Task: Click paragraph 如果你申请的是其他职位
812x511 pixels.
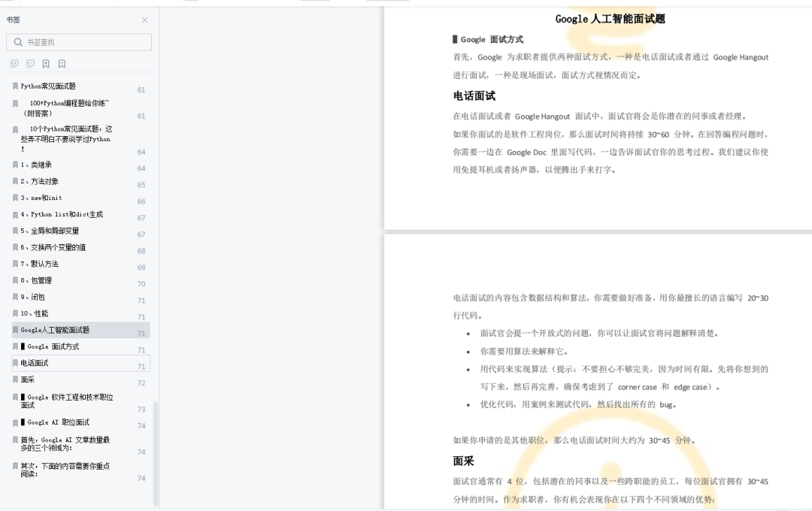Action: coord(574,440)
